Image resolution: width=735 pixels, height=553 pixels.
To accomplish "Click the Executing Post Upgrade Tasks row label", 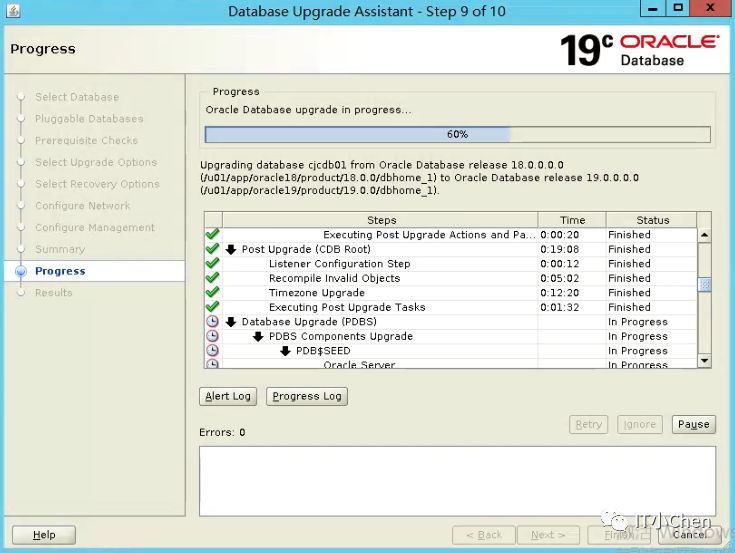I will pyautogui.click(x=347, y=307).
